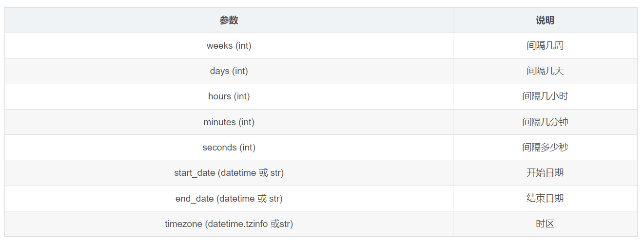The height and width of the screenshot is (244, 644).
Task: Select the hours (int) cell
Action: tap(229, 96)
